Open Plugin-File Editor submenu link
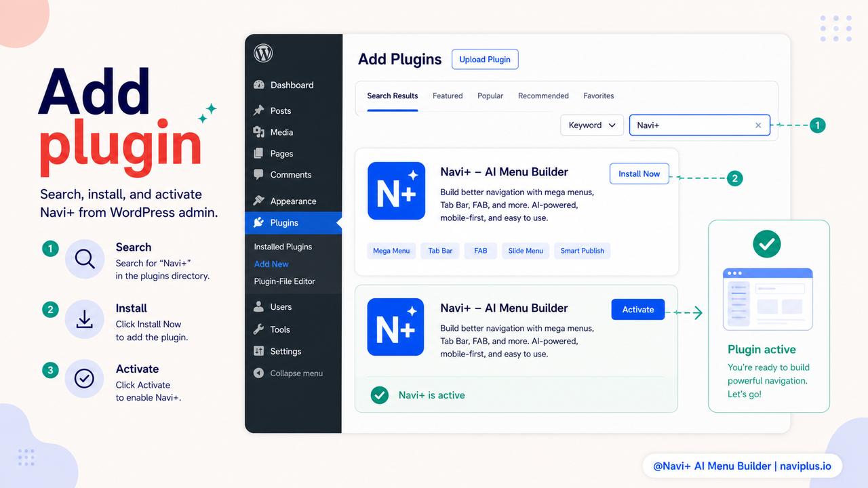 click(285, 281)
